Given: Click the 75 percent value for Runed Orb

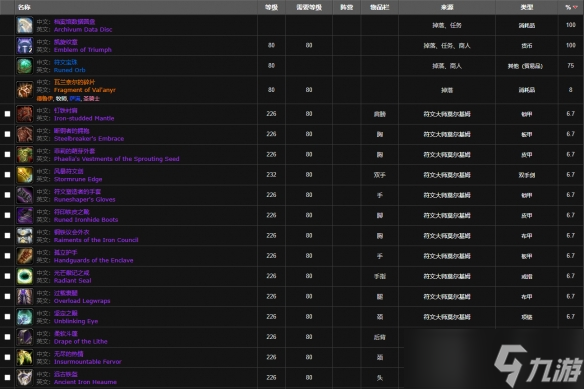Looking at the screenshot, I should [571, 66].
